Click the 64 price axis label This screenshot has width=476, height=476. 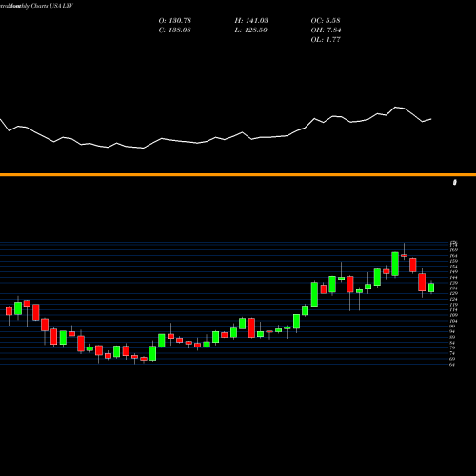click(452, 365)
